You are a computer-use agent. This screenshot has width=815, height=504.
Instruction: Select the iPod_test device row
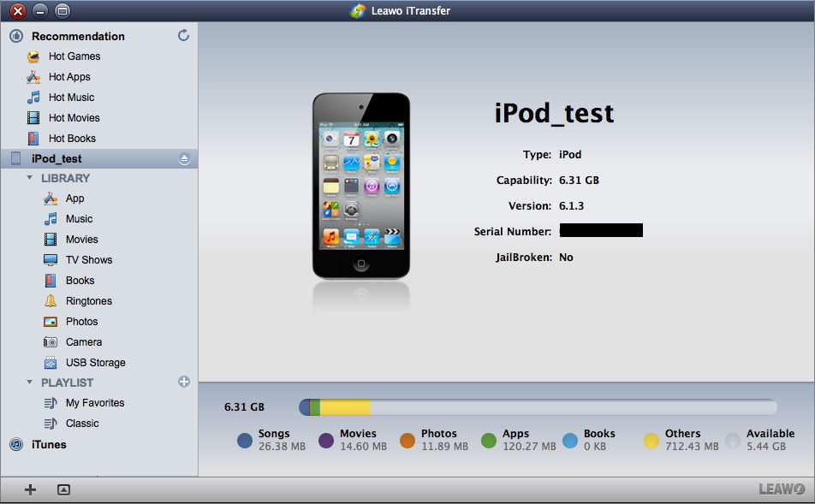[x=98, y=158]
